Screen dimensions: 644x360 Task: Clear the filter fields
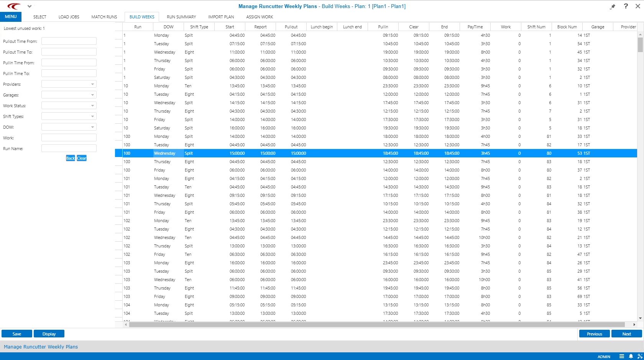tap(82, 158)
